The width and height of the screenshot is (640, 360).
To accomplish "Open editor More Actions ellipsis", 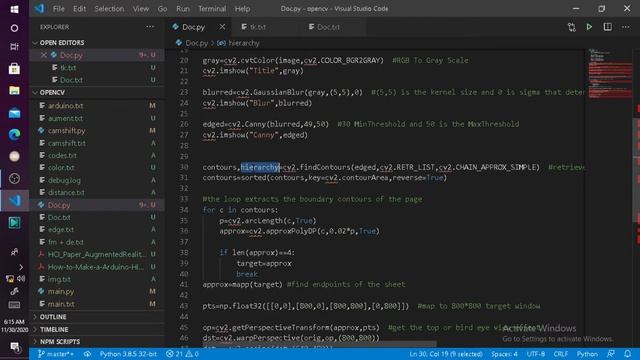I will (625, 27).
